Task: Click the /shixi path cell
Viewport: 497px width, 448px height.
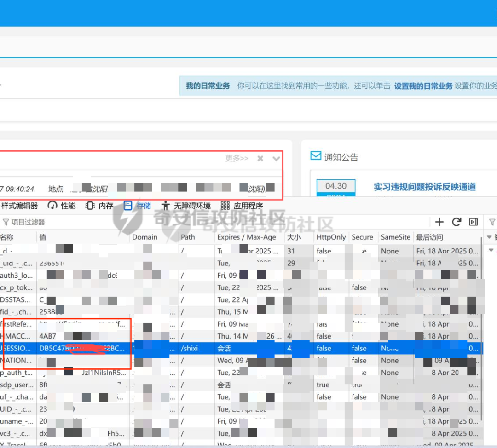Action: pos(196,349)
